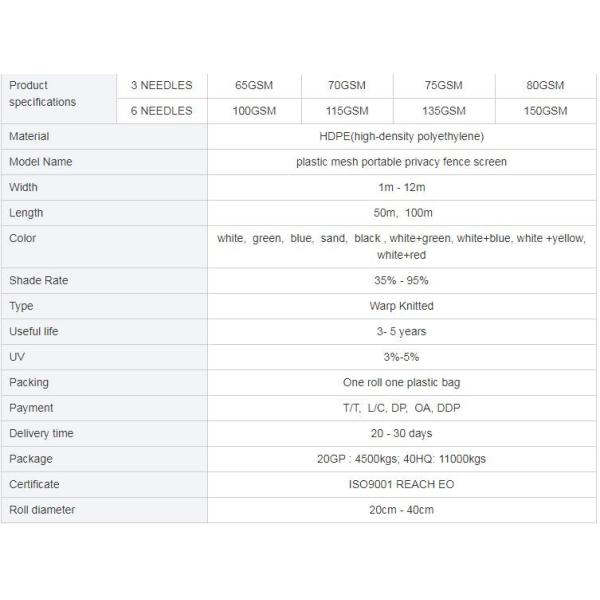Select the plastic mesh portable privacy fence screen text
Viewport: 600px width, 600px height.
[x=401, y=162]
